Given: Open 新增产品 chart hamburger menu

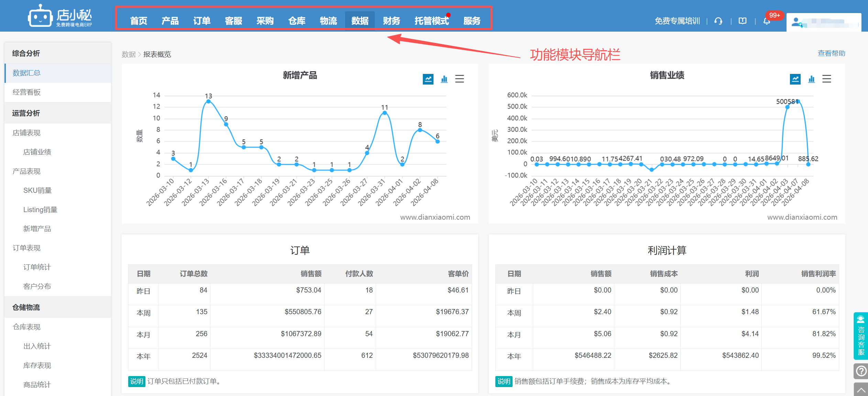Looking at the screenshot, I should [x=460, y=79].
